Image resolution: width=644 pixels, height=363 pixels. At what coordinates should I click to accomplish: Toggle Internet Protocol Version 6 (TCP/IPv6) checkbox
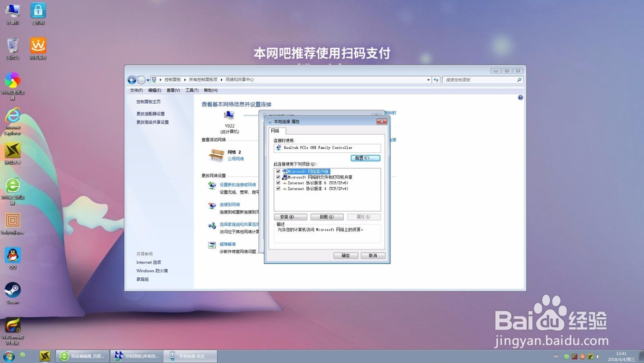[278, 183]
